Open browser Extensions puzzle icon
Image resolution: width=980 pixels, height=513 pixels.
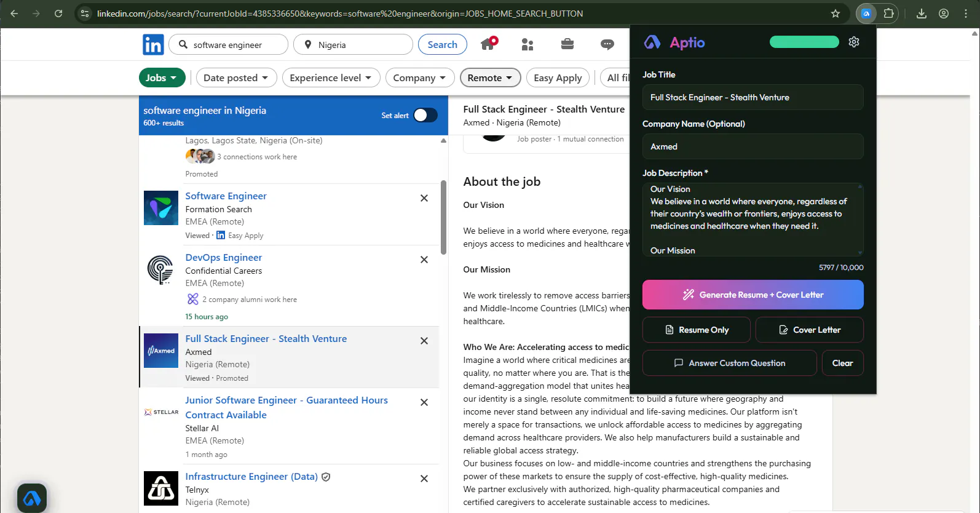pyautogui.click(x=888, y=14)
